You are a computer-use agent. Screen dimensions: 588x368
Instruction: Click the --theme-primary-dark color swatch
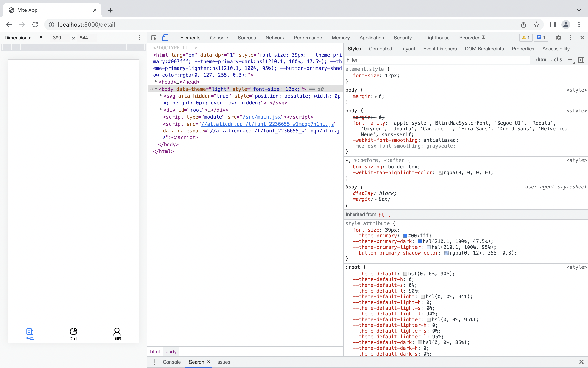tap(420, 242)
